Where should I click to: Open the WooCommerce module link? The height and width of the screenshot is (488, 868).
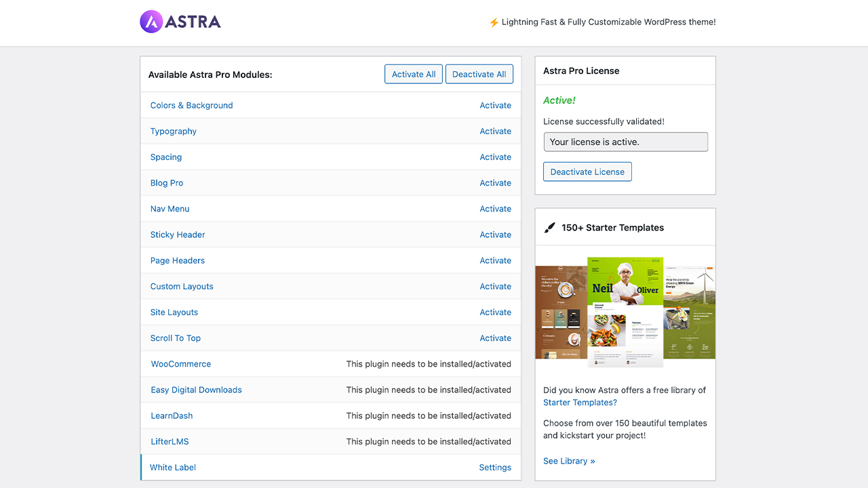click(x=181, y=364)
